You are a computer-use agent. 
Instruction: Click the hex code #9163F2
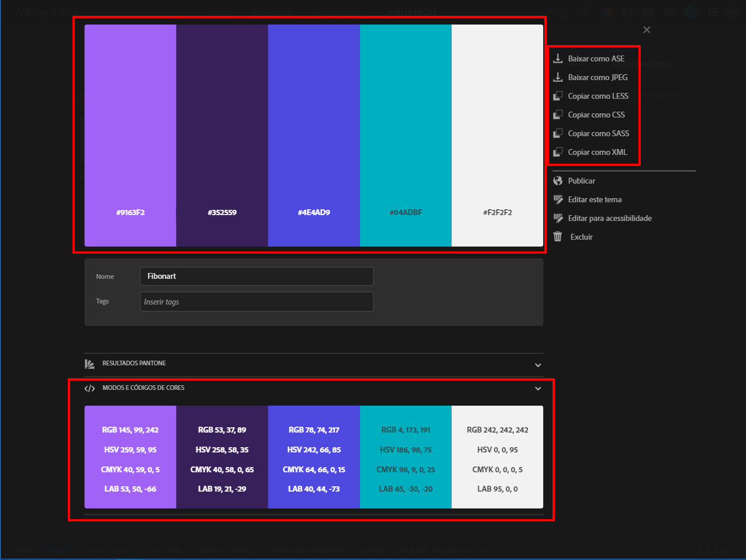(130, 212)
